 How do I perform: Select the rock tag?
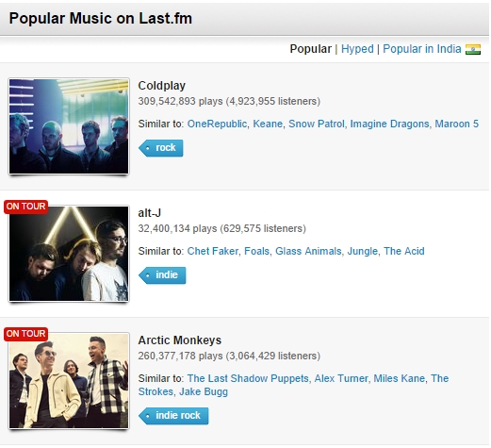point(160,148)
